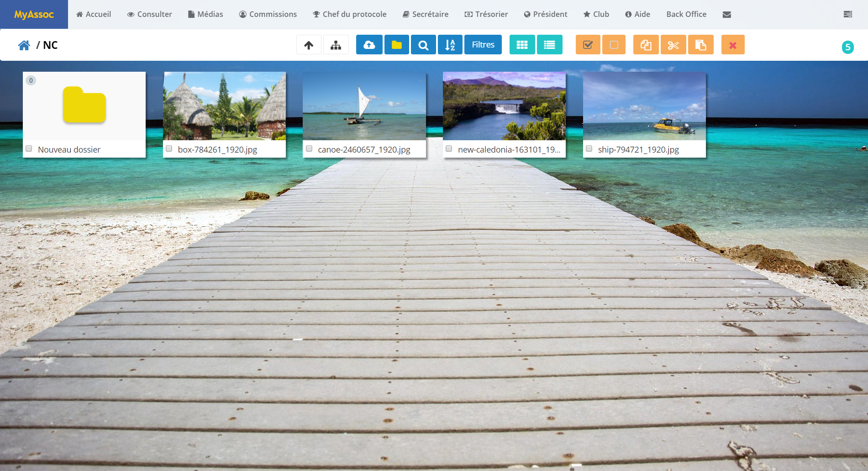Open Chef du protocole menu
The width and height of the screenshot is (868, 471).
[350, 14]
